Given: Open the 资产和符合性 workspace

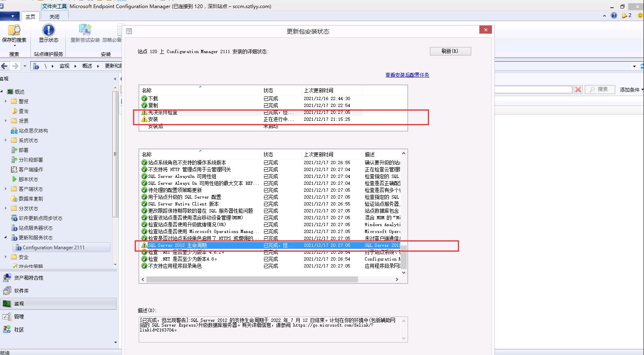Looking at the screenshot, I should pyautogui.click(x=58, y=278).
